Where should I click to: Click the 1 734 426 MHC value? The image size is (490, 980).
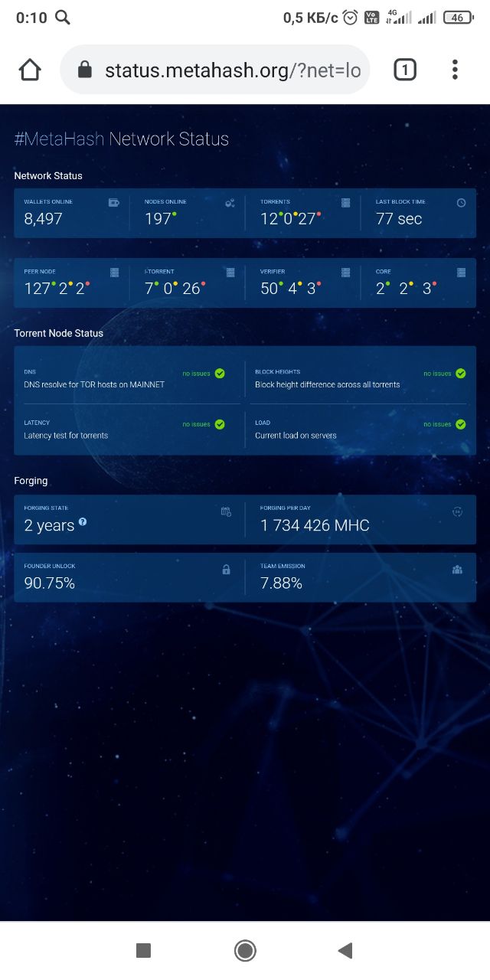[315, 525]
